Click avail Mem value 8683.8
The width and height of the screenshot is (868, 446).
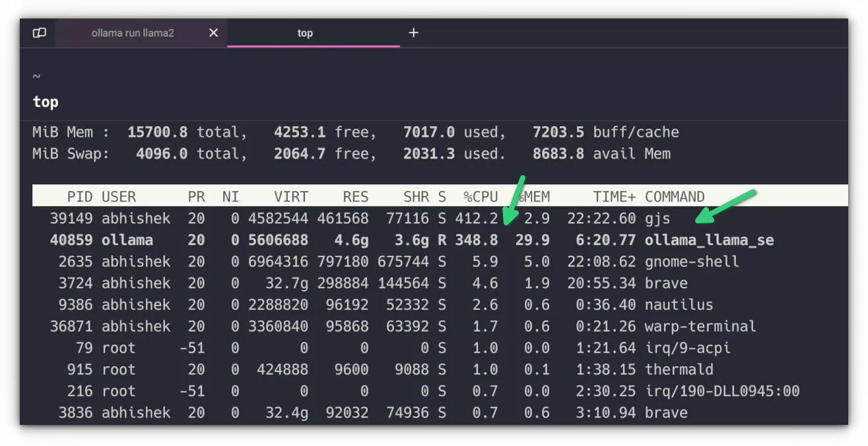point(558,154)
